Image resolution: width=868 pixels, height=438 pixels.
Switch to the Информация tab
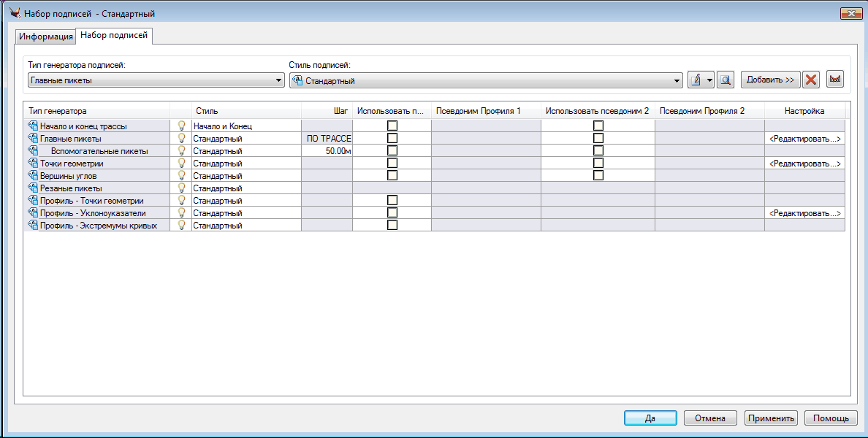[46, 36]
